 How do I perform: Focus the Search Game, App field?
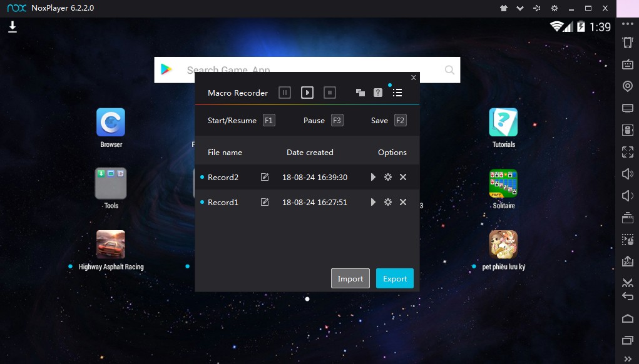point(307,70)
